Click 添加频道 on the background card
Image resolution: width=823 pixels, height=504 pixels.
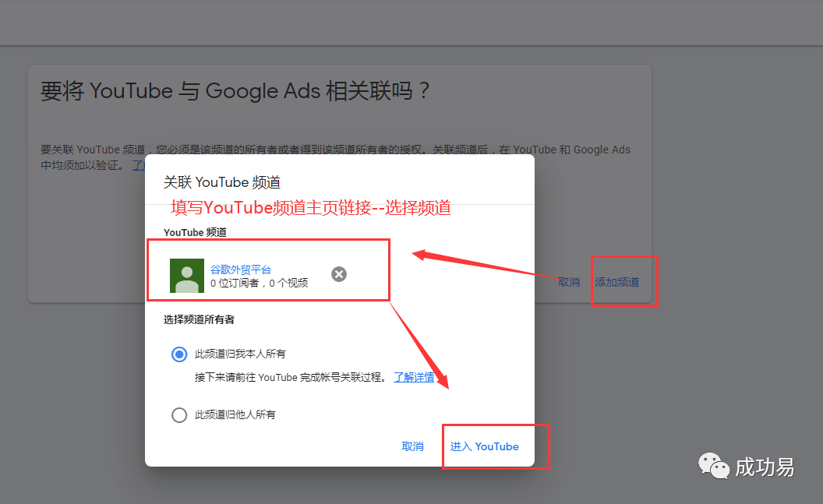click(616, 282)
